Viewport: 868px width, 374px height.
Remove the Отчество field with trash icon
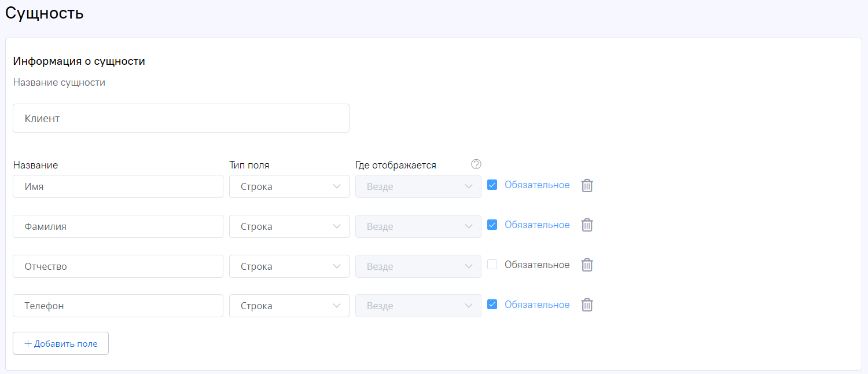(587, 265)
